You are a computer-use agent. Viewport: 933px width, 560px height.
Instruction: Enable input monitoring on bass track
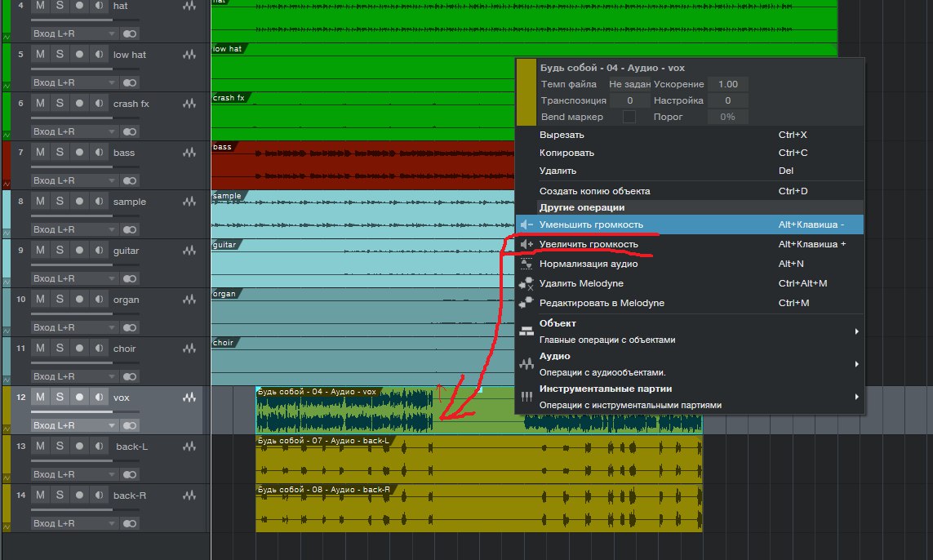tap(100, 153)
